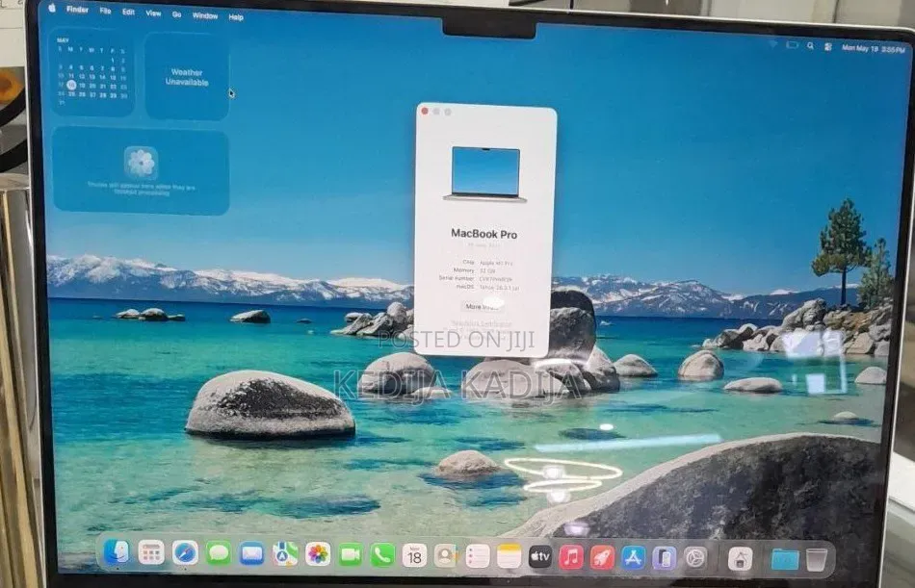Click the MacBook Pro title text
The width and height of the screenshot is (915, 588).
tap(484, 234)
